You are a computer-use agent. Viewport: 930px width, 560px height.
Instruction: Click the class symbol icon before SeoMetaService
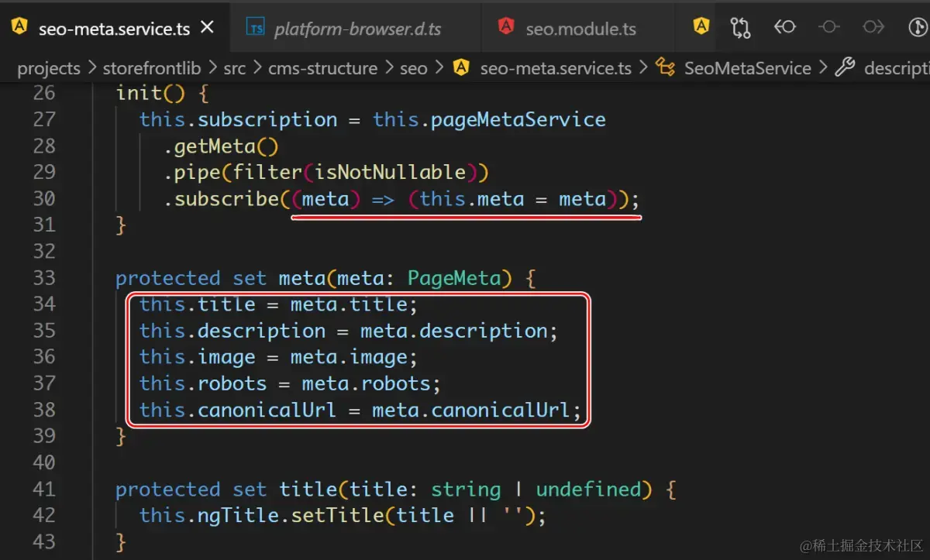pos(665,67)
